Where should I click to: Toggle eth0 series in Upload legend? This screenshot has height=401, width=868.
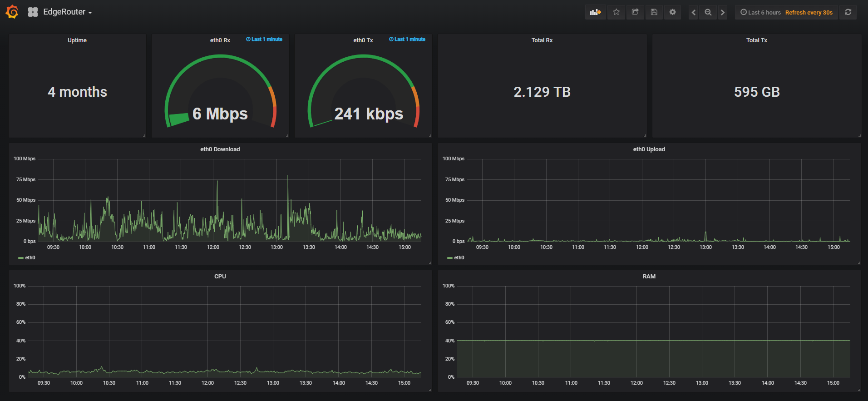pyautogui.click(x=456, y=257)
